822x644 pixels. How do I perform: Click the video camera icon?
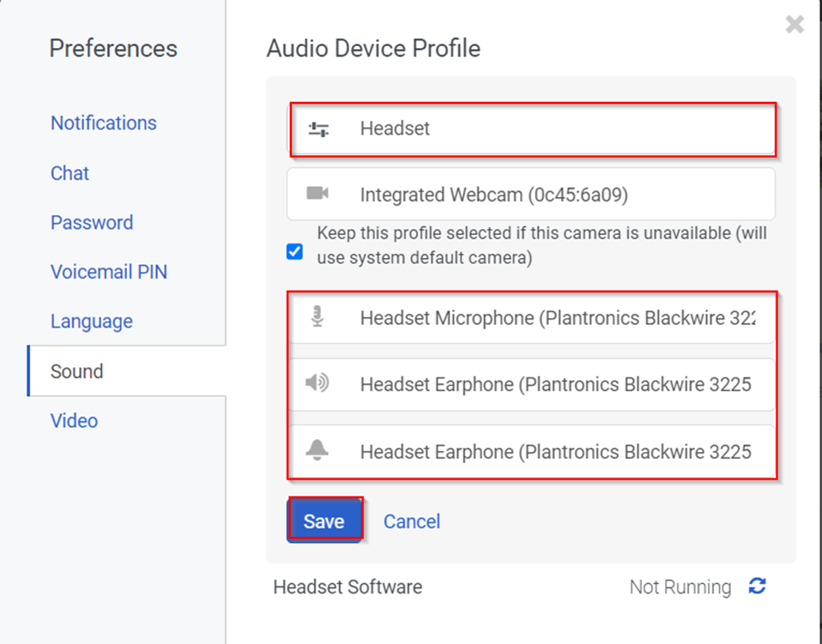[x=317, y=194]
